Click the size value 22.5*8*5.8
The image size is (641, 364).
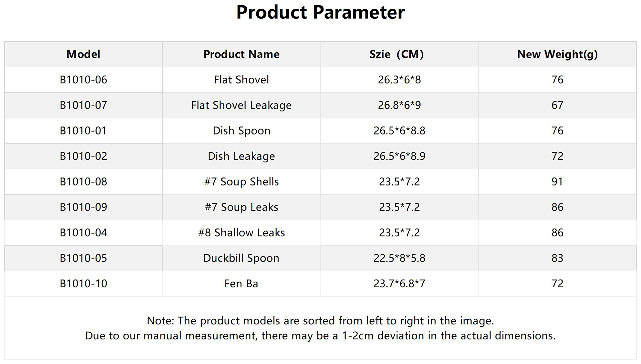point(399,258)
